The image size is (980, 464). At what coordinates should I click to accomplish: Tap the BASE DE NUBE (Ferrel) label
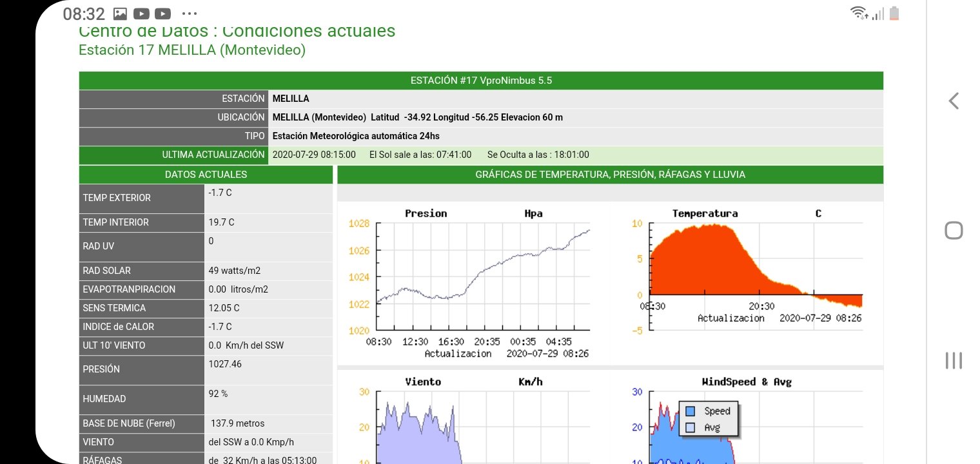(142, 423)
